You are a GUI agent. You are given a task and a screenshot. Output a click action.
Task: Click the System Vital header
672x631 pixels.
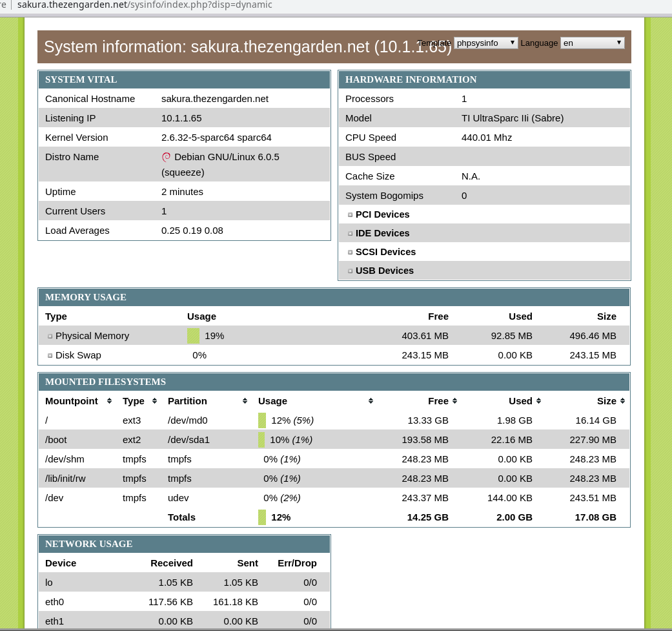click(184, 79)
